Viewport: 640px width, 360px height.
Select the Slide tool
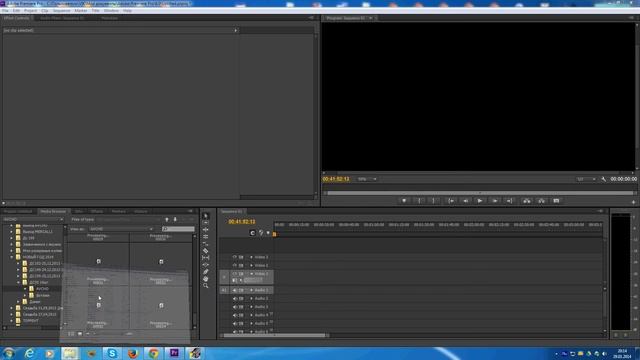206,264
